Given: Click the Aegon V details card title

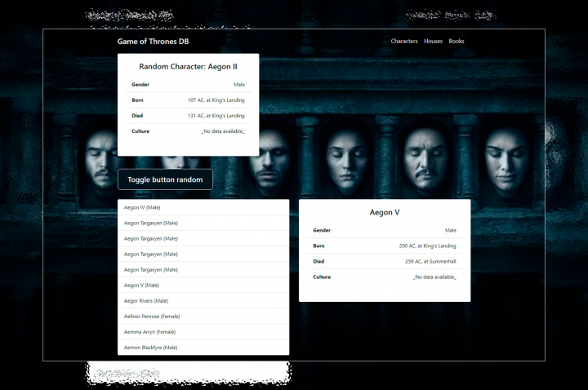Looking at the screenshot, I should [x=385, y=212].
